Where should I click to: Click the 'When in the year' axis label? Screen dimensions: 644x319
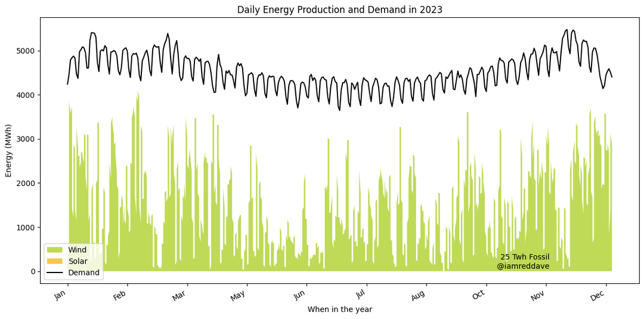click(x=339, y=309)
